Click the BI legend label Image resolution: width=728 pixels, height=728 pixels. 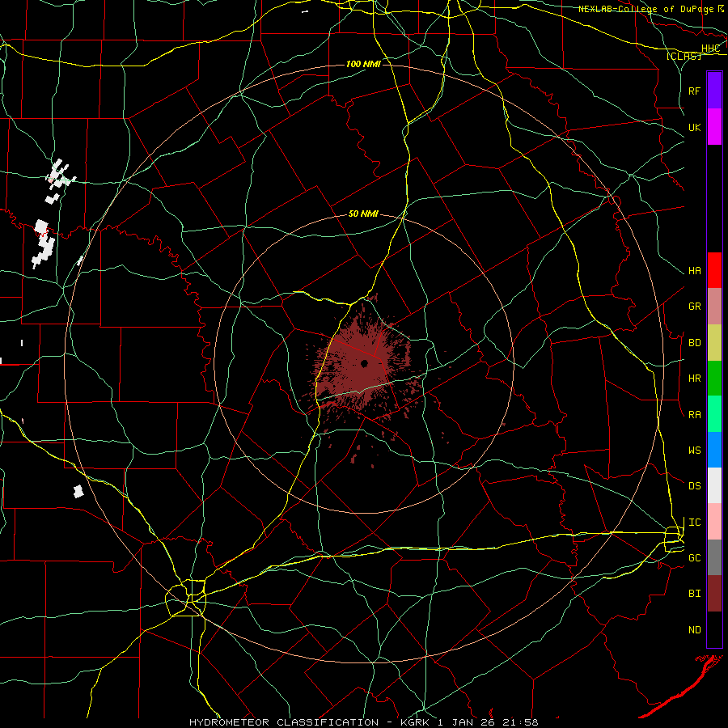pyautogui.click(x=694, y=594)
